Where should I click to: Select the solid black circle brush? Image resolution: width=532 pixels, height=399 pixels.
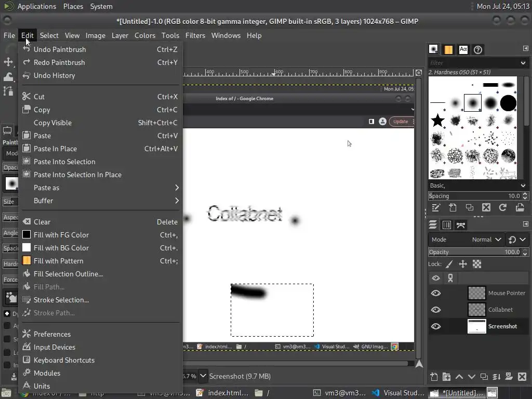click(508, 103)
